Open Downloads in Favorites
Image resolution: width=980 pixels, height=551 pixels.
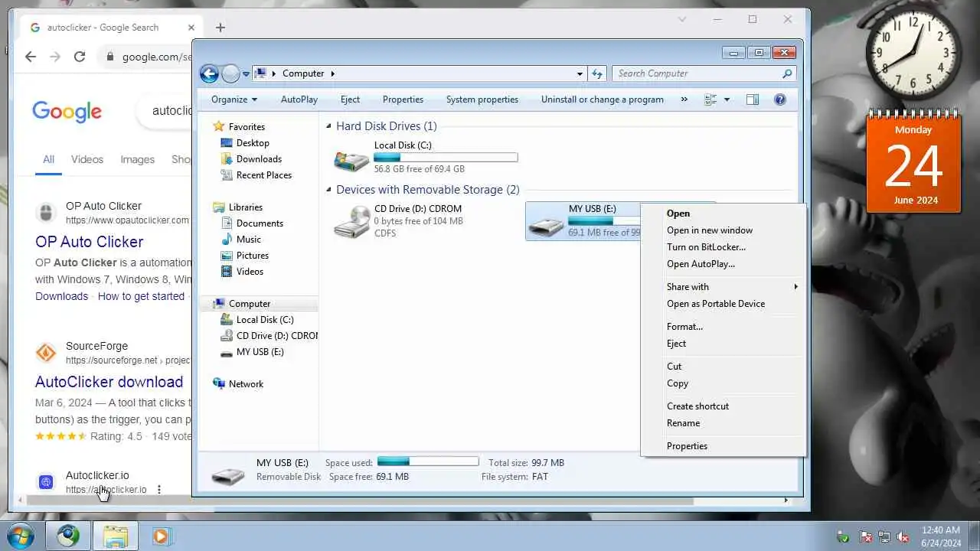pyautogui.click(x=259, y=159)
